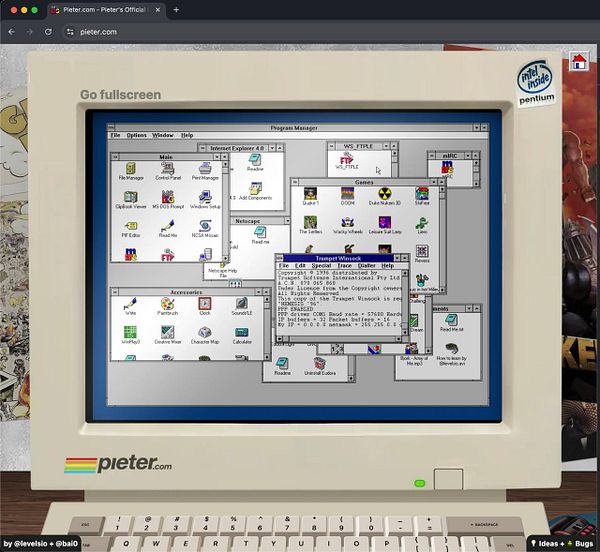Launch the NCSA Mosaic browser icon
The image size is (600, 552).
click(x=205, y=228)
